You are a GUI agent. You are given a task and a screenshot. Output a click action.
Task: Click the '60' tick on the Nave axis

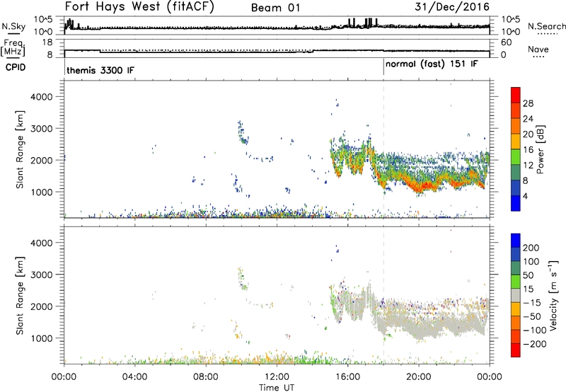(507, 42)
